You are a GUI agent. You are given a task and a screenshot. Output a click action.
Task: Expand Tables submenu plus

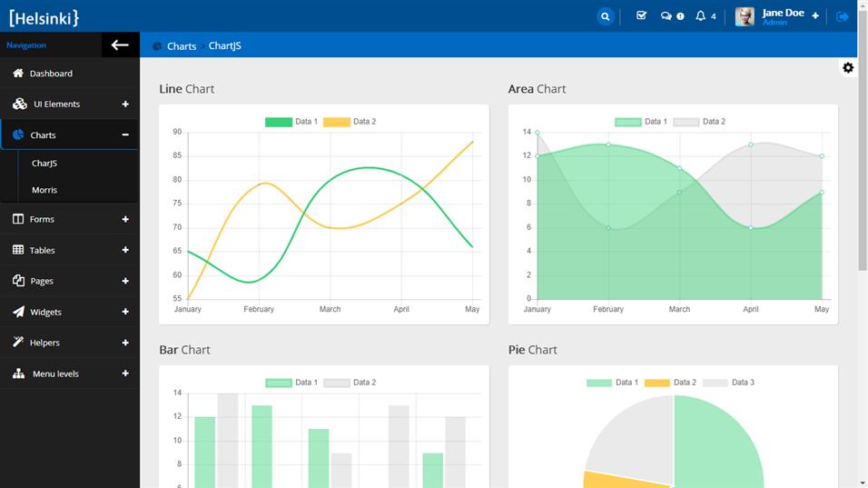(125, 250)
